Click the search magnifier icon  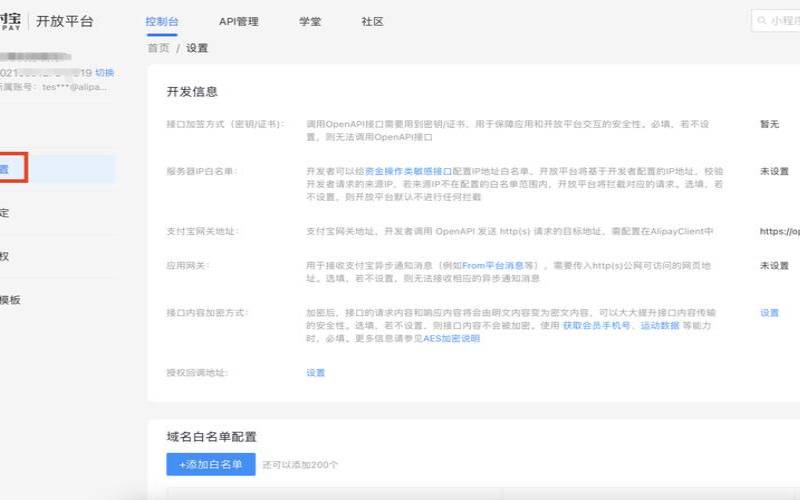pyautogui.click(x=761, y=20)
